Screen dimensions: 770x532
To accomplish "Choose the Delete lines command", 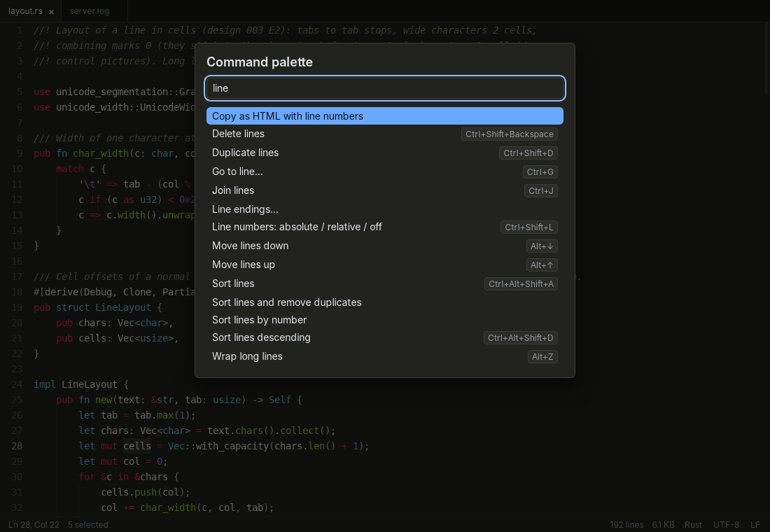I will [x=385, y=134].
